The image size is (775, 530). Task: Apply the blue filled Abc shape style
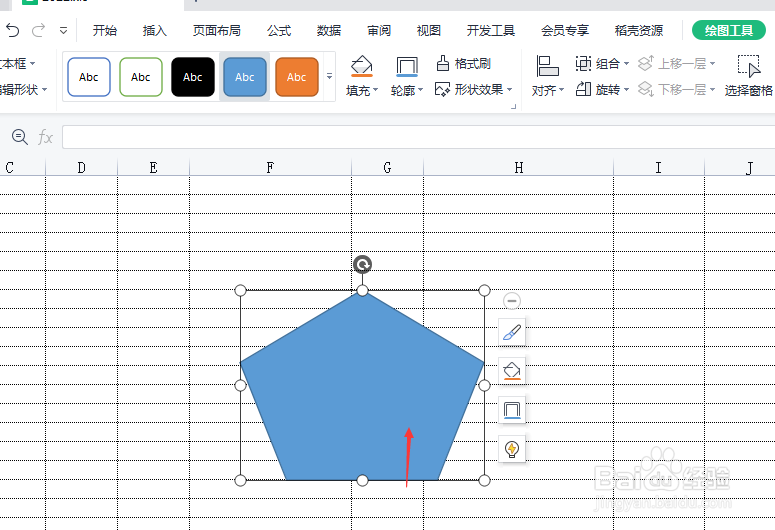[245, 77]
